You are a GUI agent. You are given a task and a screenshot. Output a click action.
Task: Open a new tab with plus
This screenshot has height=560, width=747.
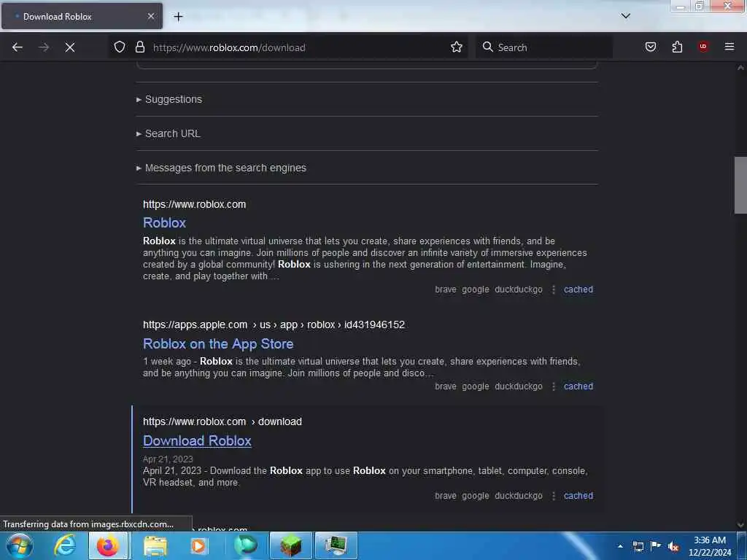178,17
